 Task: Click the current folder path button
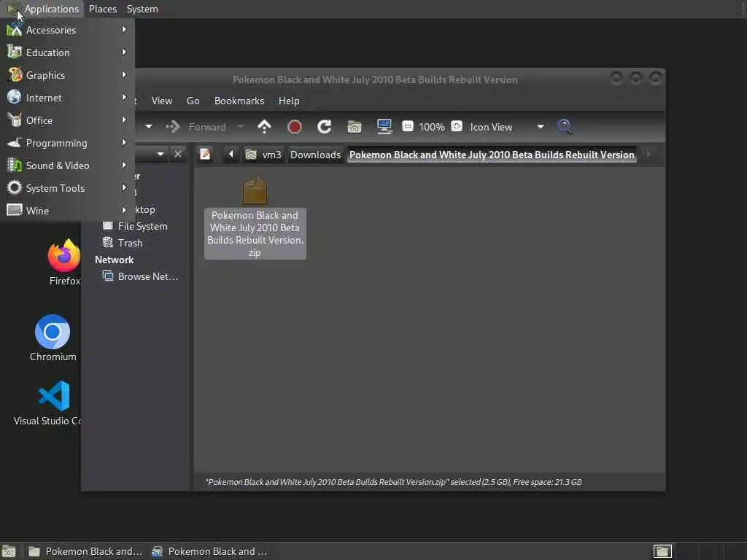(492, 155)
